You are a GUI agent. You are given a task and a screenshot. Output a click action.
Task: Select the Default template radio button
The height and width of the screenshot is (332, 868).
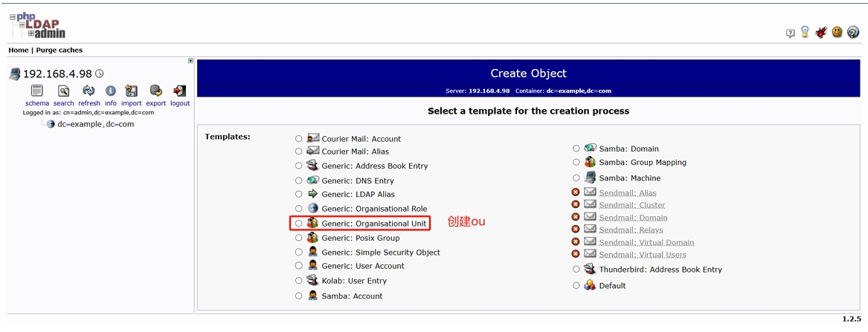576,286
